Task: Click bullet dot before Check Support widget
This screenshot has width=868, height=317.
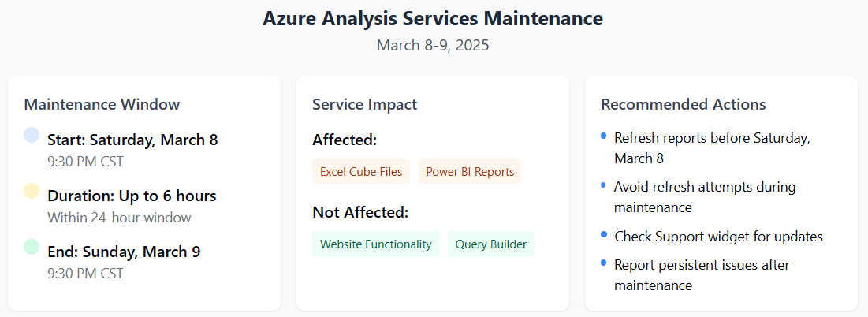Action: click(603, 234)
